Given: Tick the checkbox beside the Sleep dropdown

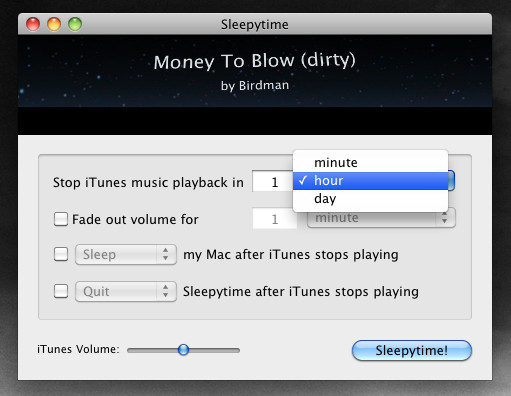Looking at the screenshot, I should tap(61, 254).
